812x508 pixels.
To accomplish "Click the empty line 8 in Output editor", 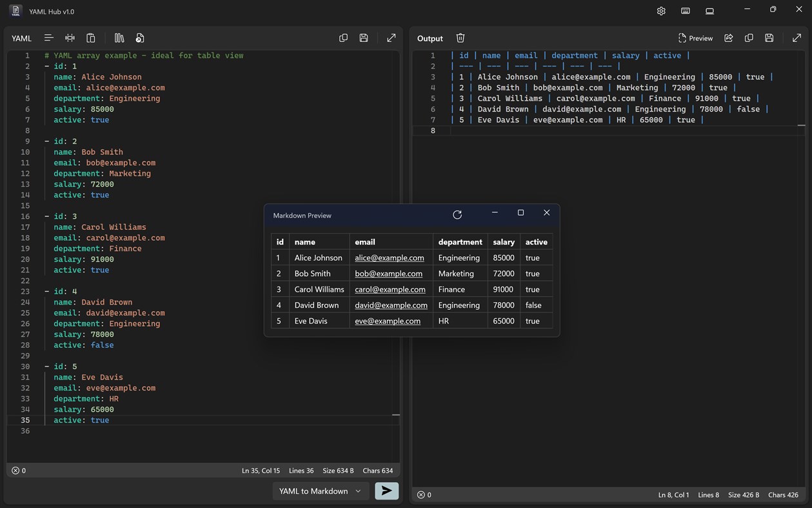I will tap(626, 130).
